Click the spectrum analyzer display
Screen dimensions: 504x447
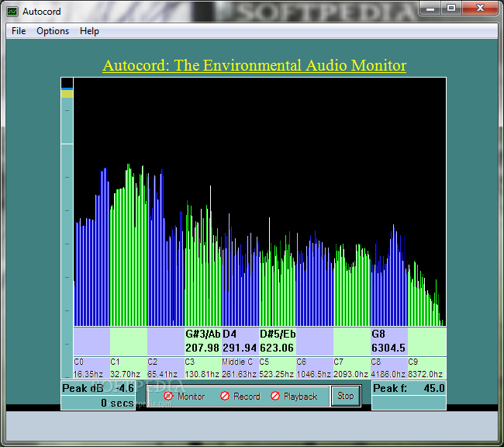[260, 202]
